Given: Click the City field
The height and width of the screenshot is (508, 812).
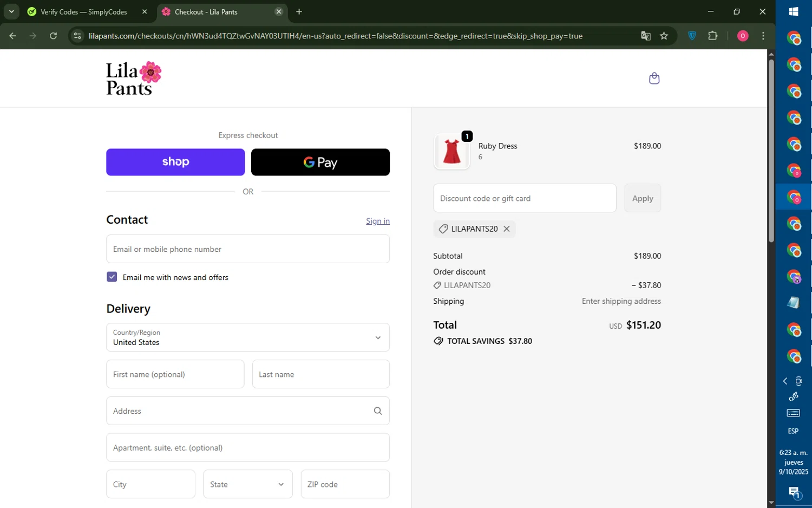Looking at the screenshot, I should click(150, 484).
